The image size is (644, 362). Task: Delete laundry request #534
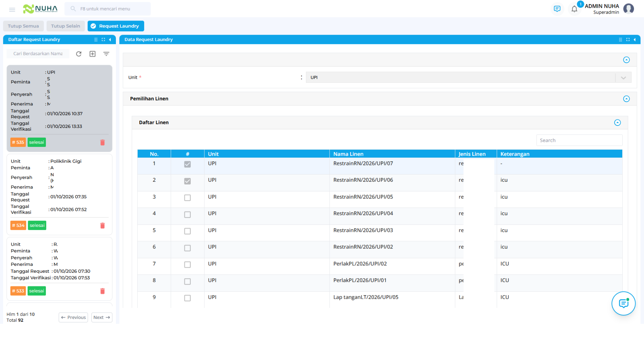pos(103,226)
